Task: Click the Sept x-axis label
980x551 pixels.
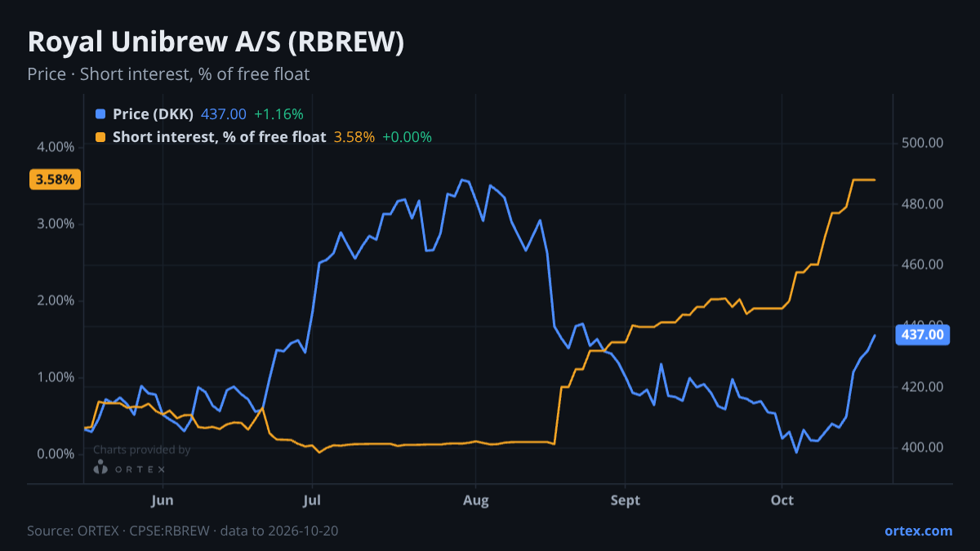Action: (x=626, y=500)
